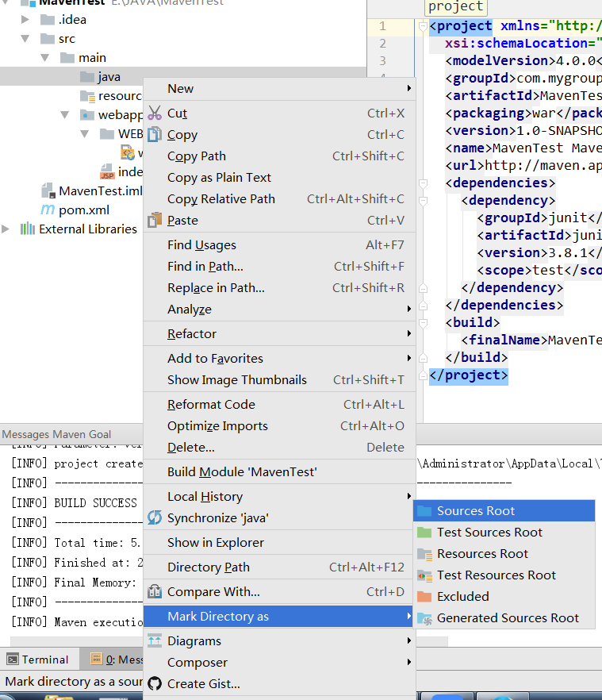Image resolution: width=602 pixels, height=700 pixels.
Task: Select Replace in Path... entry
Action: tap(280, 287)
